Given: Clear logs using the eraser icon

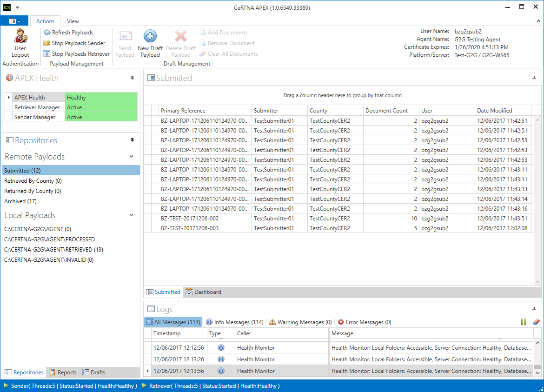Looking at the screenshot, I should (x=536, y=322).
